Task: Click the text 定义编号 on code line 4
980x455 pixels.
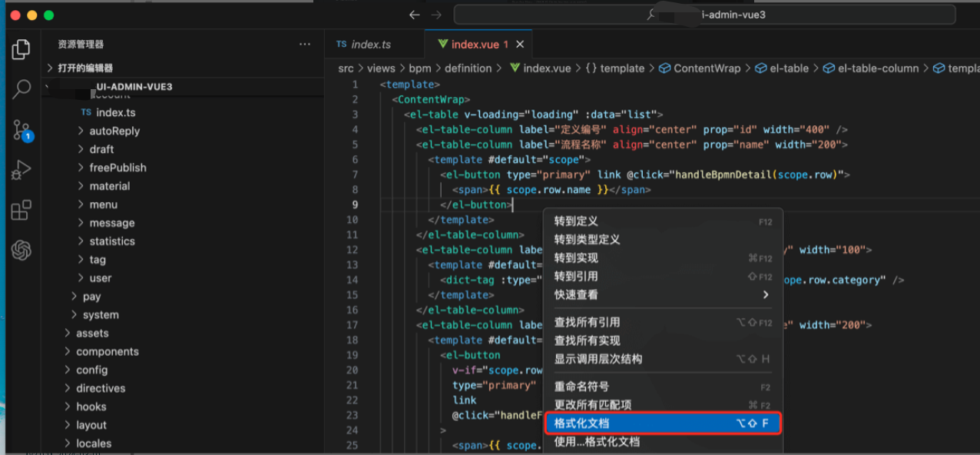Action: coord(581,129)
